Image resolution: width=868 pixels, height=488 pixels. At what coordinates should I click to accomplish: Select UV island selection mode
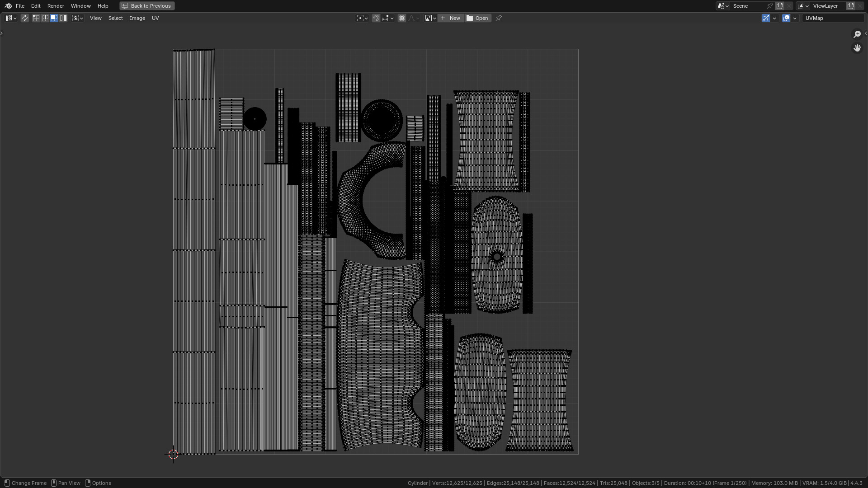(63, 18)
